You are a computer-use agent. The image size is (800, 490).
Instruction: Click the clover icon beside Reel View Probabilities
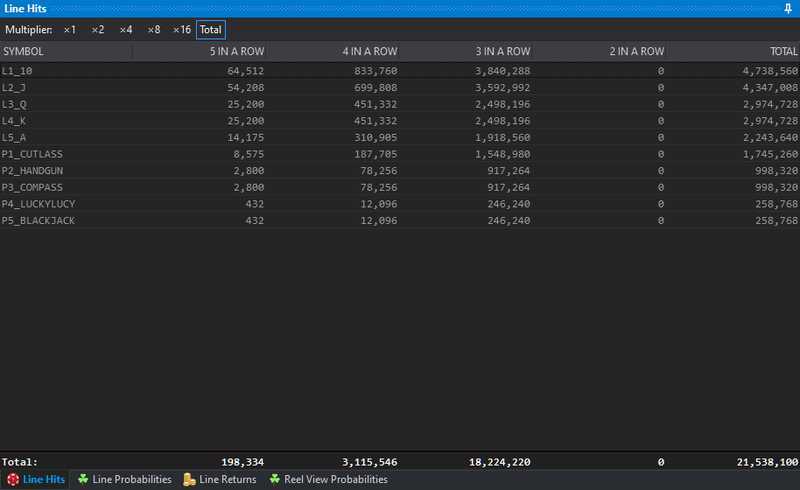pos(275,479)
